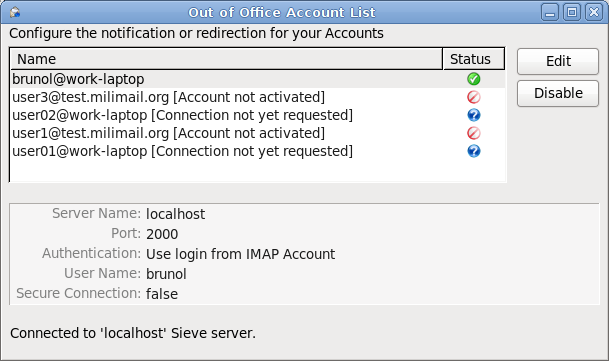
Task: Select user3@test.milimail.org [Account not activated]
Action: point(258,97)
